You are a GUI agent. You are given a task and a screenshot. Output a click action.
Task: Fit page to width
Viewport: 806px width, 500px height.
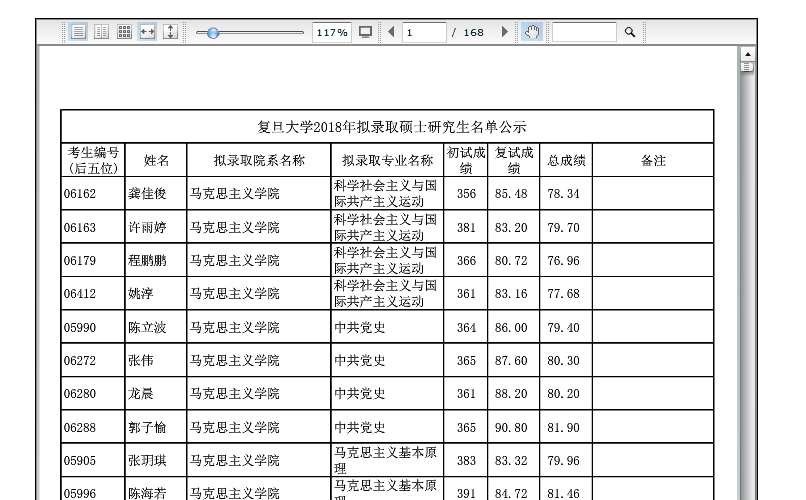(147, 32)
